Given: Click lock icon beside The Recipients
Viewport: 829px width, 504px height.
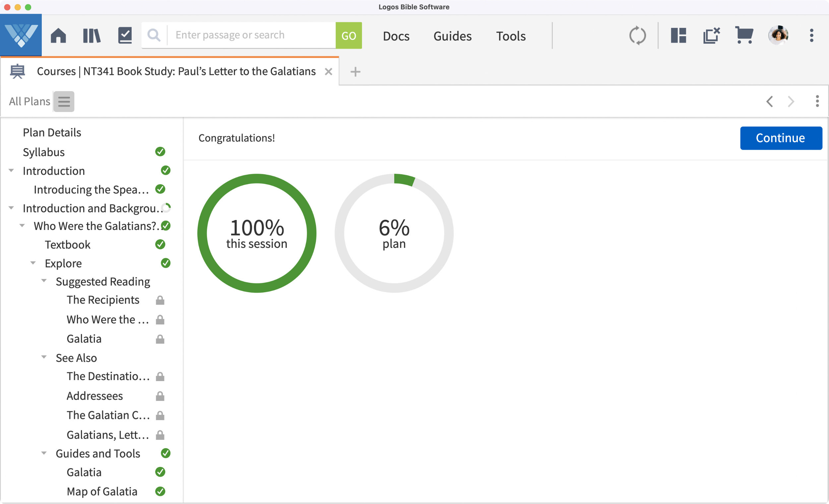Looking at the screenshot, I should point(160,300).
